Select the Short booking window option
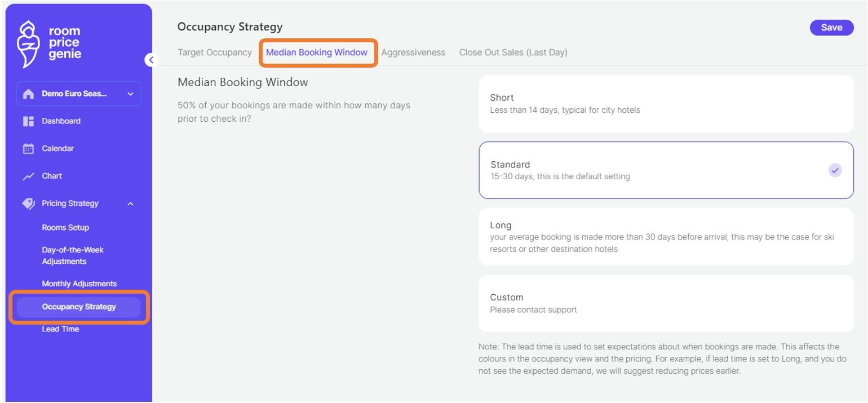This screenshot has height=403, width=868. pos(666,104)
